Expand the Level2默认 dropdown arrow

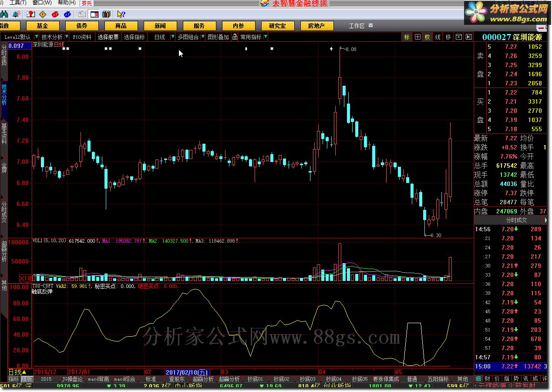pyautogui.click(x=36, y=37)
